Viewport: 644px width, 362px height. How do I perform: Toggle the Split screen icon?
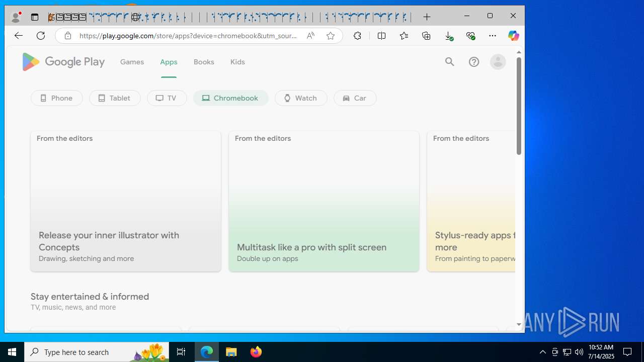[x=382, y=36]
